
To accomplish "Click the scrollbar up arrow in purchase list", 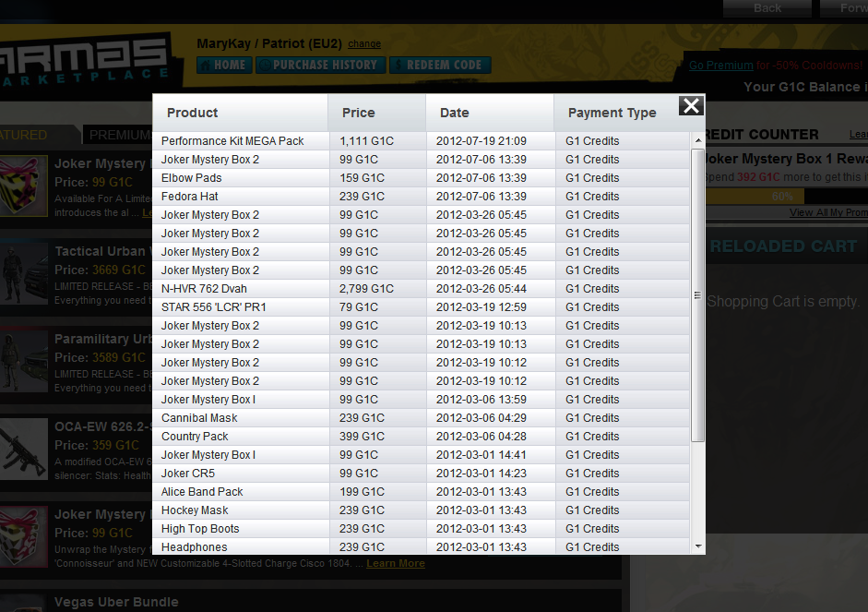I will point(697,140).
